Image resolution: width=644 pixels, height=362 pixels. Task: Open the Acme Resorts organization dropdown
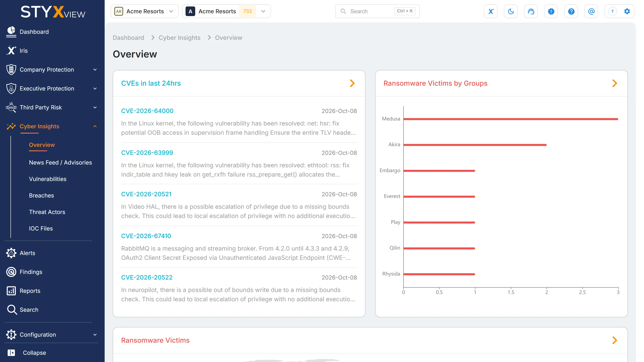pyautogui.click(x=144, y=11)
